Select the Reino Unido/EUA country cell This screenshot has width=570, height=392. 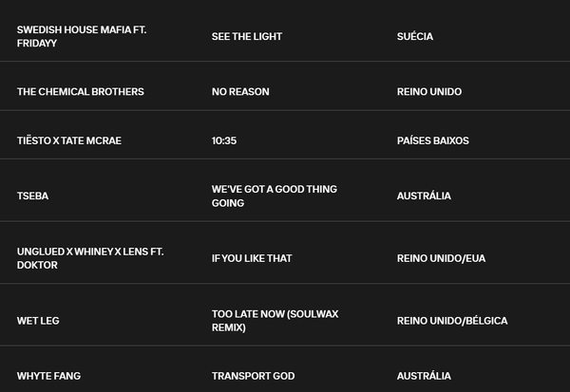441,258
